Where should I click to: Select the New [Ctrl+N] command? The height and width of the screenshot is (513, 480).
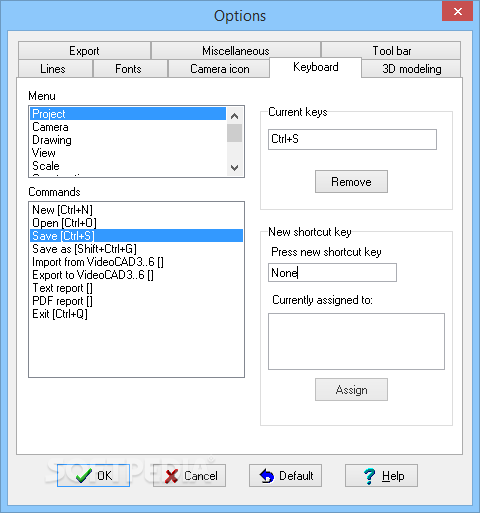click(136, 210)
